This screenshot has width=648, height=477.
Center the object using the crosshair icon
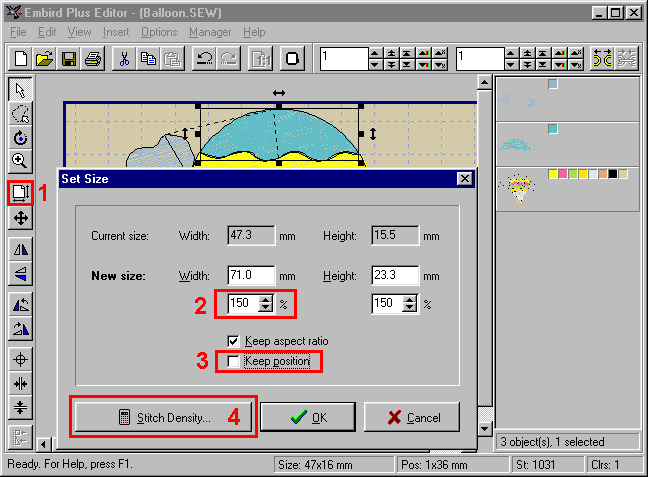pos(20,360)
